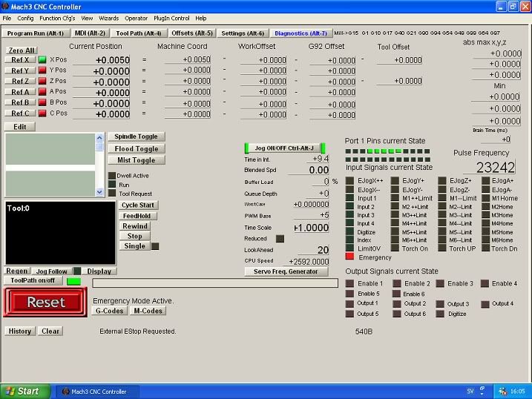Toggle the spindle on or off

[136, 136]
